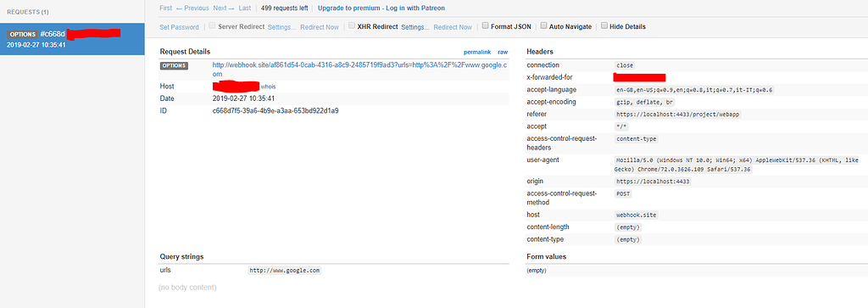This screenshot has width=868, height=308.
Task: Enable Server Redirect checkbox
Action: [x=212, y=25]
